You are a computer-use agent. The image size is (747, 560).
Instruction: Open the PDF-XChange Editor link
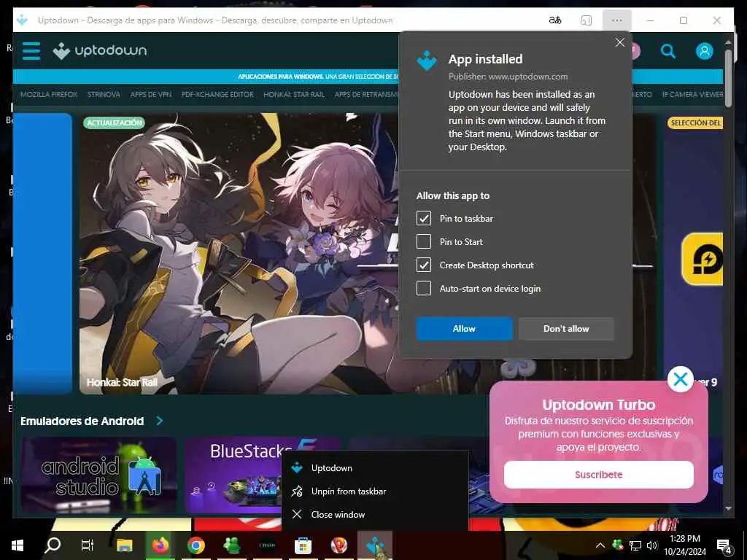coord(217,94)
